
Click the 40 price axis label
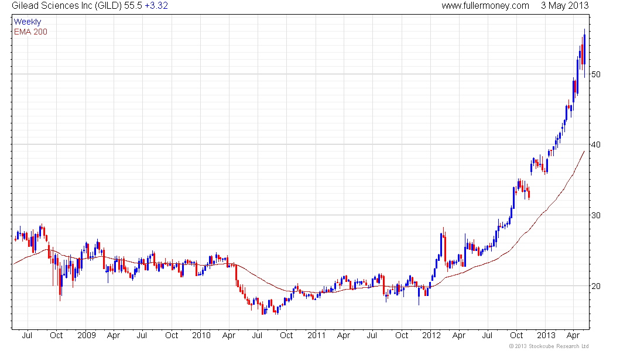[x=595, y=144]
